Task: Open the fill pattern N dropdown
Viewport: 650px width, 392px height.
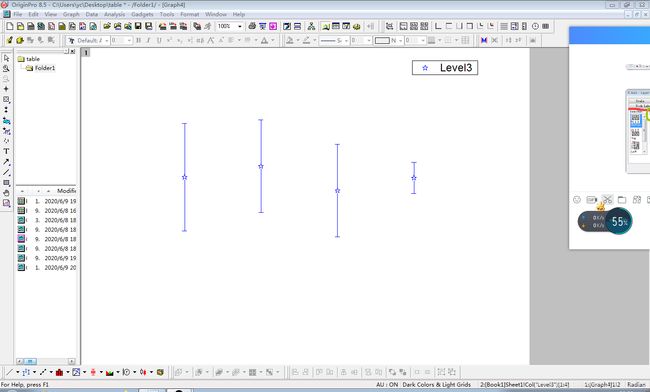Action: [x=400, y=40]
